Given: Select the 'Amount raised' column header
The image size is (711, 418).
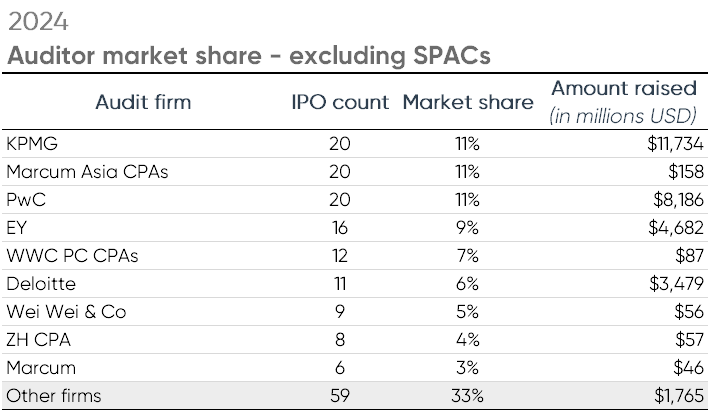Looking at the screenshot, I should (x=627, y=90).
